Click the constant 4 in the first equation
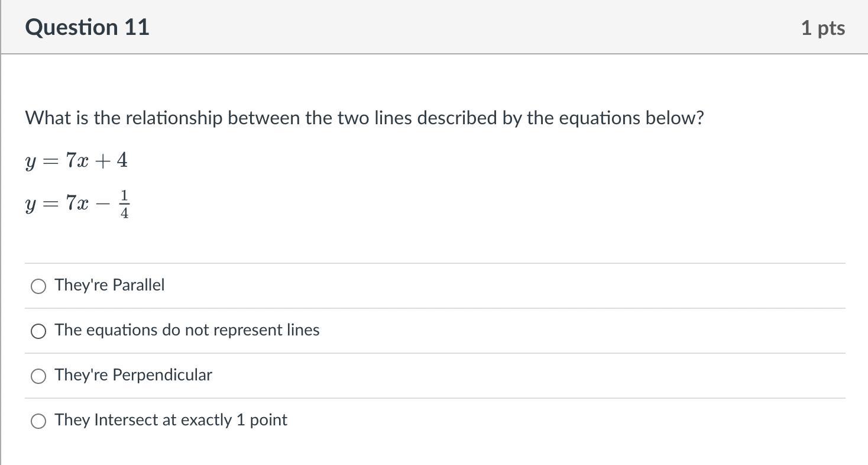This screenshot has height=465, width=868. click(122, 160)
